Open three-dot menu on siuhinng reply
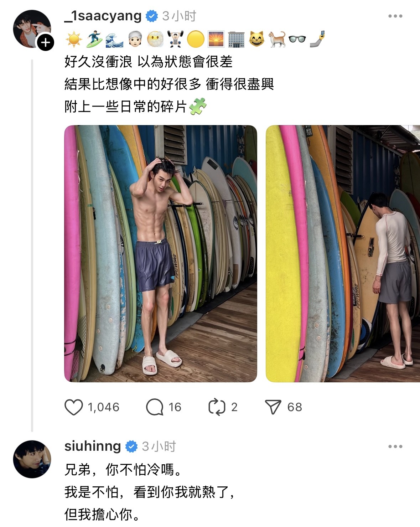The height and width of the screenshot is (527, 420). [x=395, y=446]
